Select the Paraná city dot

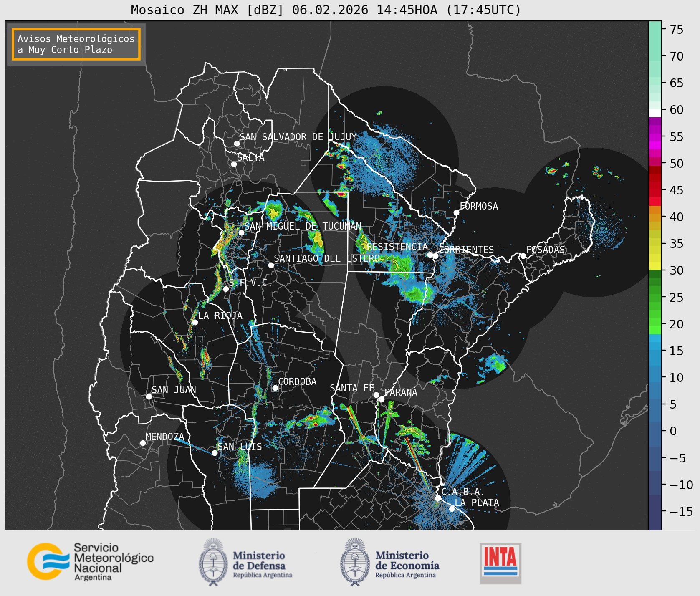(382, 399)
